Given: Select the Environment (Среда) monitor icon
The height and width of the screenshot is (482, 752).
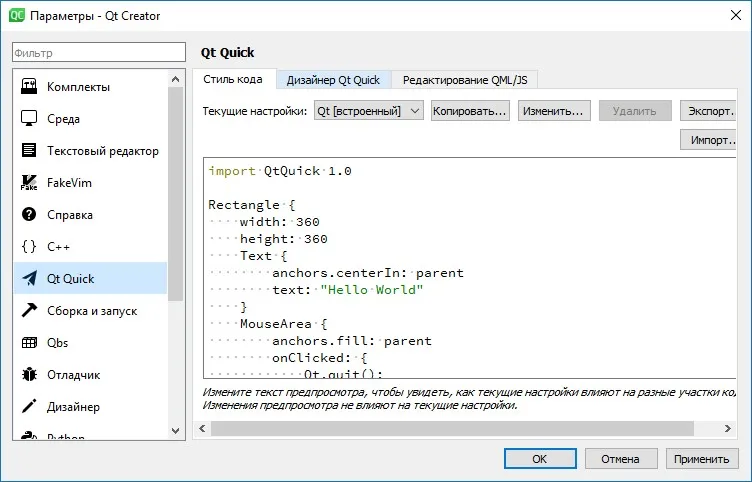Looking at the screenshot, I should (x=29, y=118).
